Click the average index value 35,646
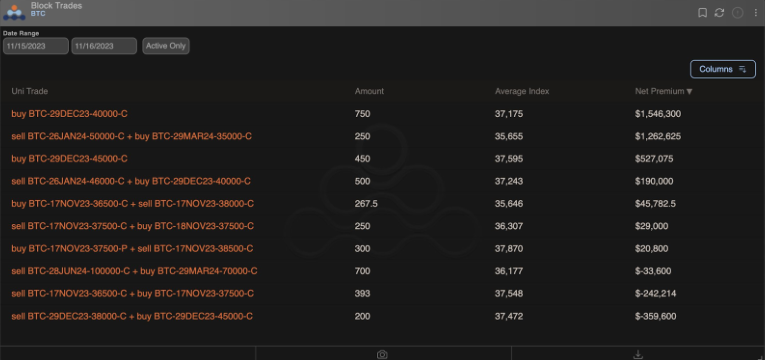This screenshot has width=765, height=360. 509,203
